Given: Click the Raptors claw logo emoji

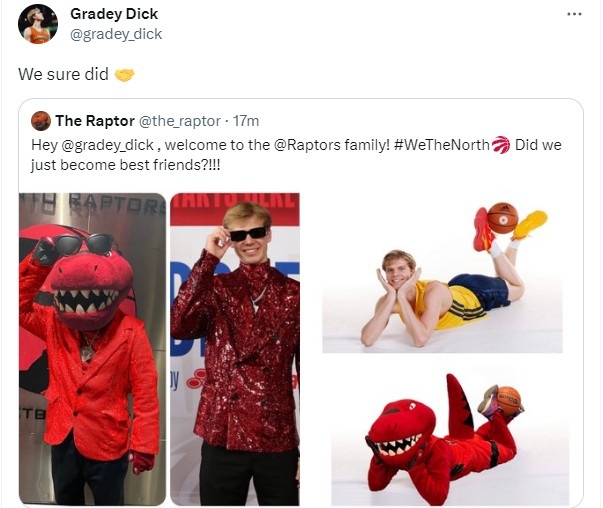Looking at the screenshot, I should (501, 145).
